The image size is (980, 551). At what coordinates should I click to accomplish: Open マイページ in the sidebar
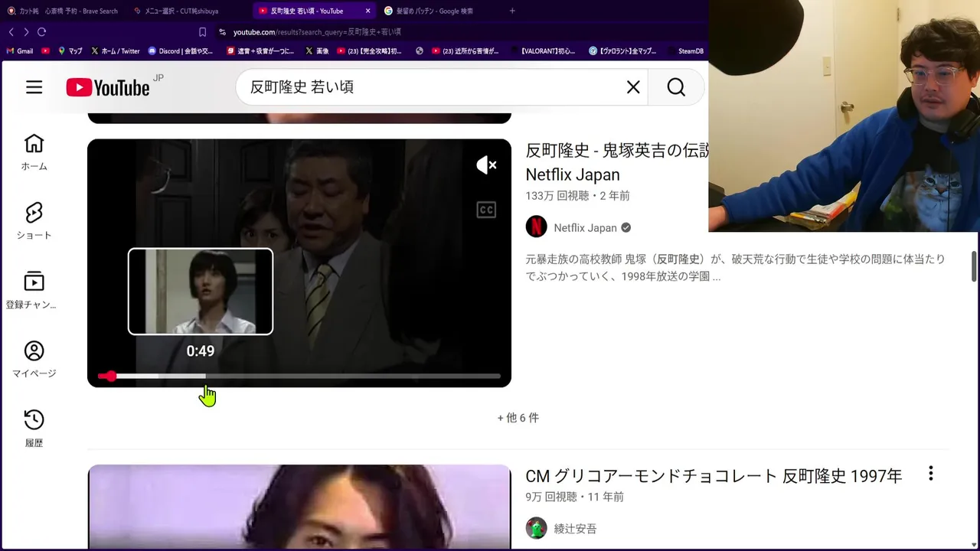(x=34, y=359)
